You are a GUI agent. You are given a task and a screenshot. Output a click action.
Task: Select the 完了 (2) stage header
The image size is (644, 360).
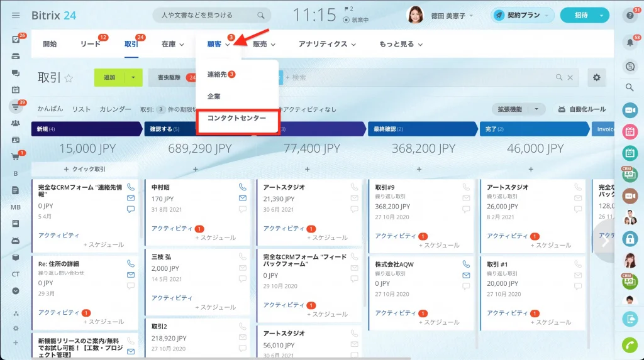(535, 129)
